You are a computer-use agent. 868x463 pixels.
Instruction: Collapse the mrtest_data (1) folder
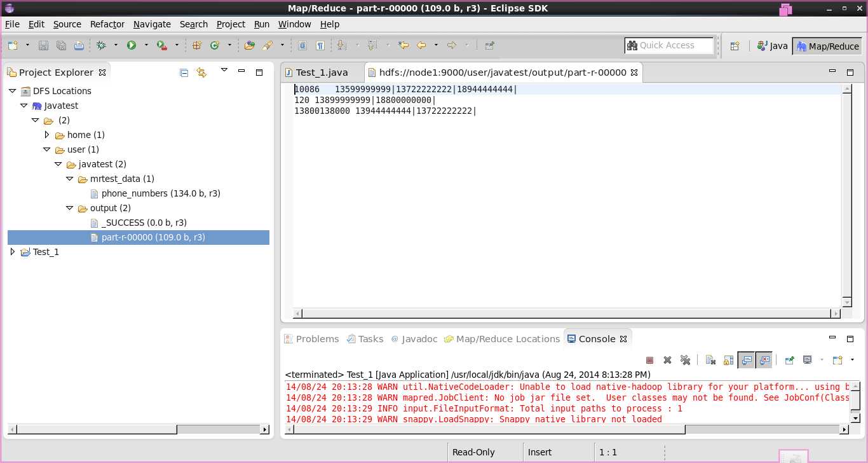tap(70, 179)
